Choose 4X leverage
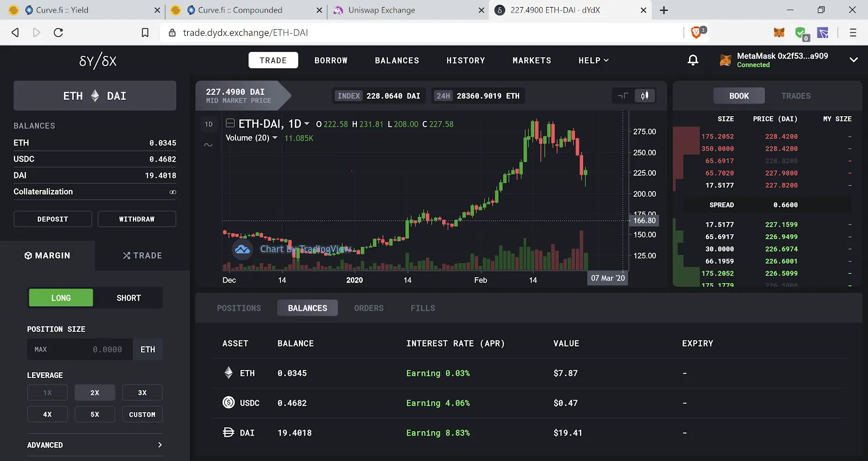This screenshot has width=868, height=461. click(47, 414)
